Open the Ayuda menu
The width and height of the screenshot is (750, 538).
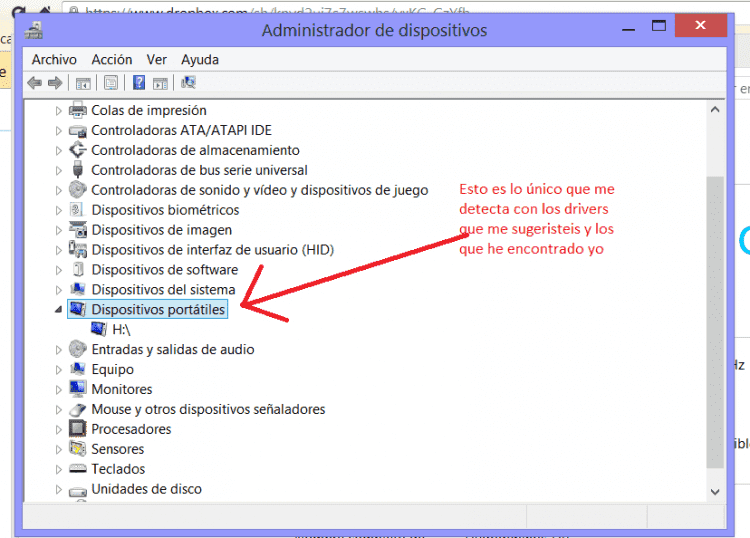coord(200,60)
